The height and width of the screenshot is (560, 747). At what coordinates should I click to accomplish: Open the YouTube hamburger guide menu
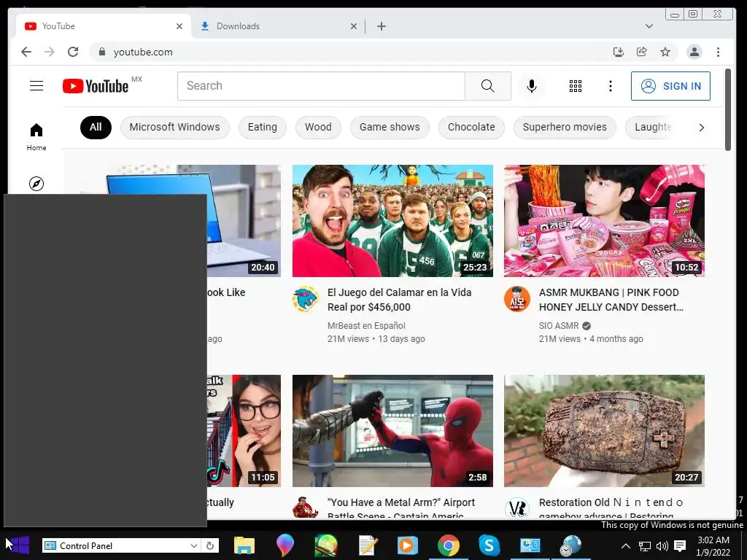click(x=36, y=86)
